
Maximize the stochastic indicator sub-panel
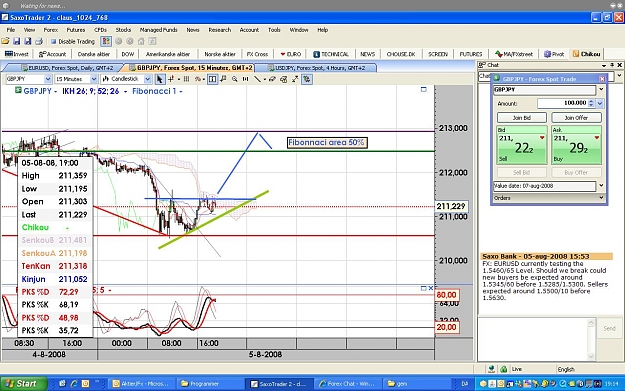(x=424, y=288)
